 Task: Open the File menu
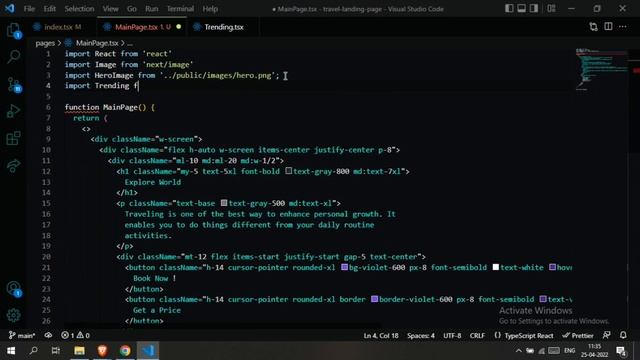(29, 9)
